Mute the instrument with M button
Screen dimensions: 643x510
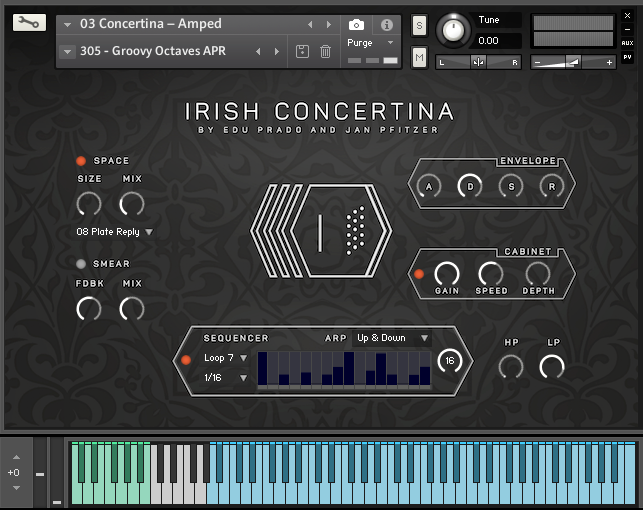(419, 58)
